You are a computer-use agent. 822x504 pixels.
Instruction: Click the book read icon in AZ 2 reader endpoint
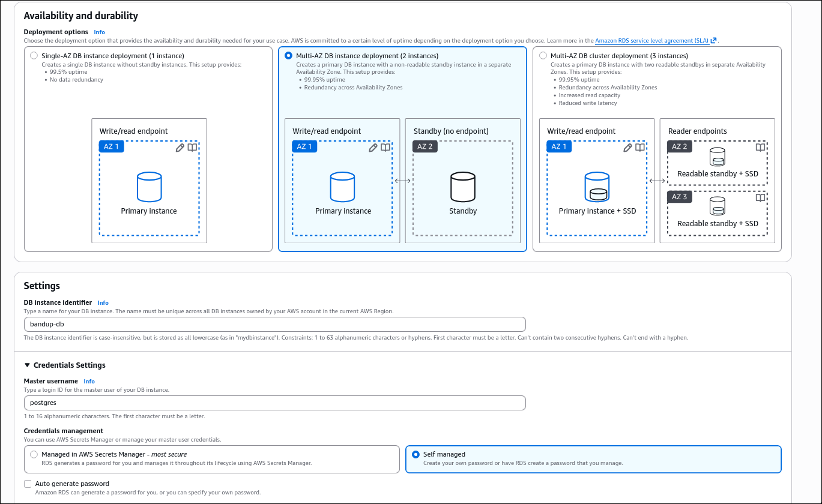point(760,148)
